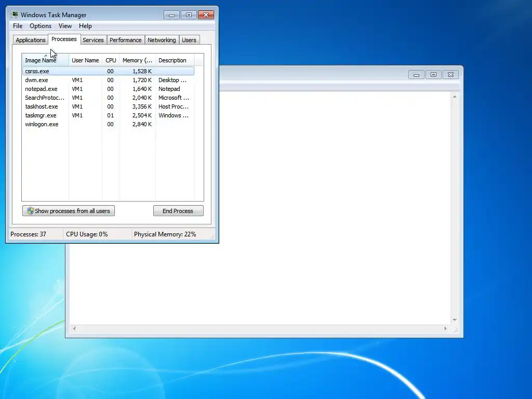532x399 pixels.
Task: Click the CPU Usage: 0% status entry
Action: (x=87, y=234)
